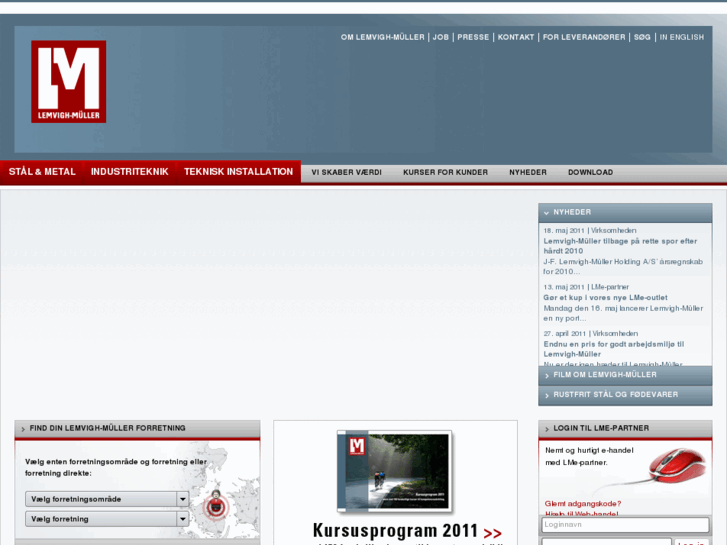Click 'Mandag den 16. maj lancerer' excerpt

point(623,313)
